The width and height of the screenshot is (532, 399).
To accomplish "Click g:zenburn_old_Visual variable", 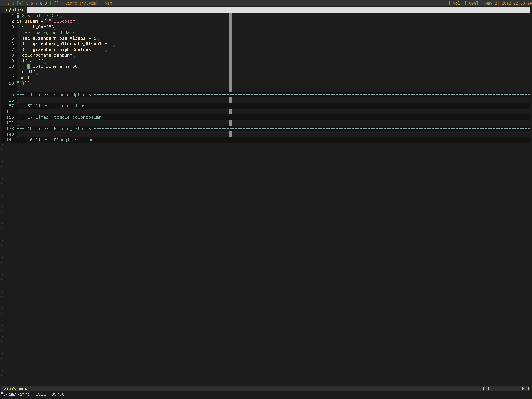I will pyautogui.click(x=59, y=38).
